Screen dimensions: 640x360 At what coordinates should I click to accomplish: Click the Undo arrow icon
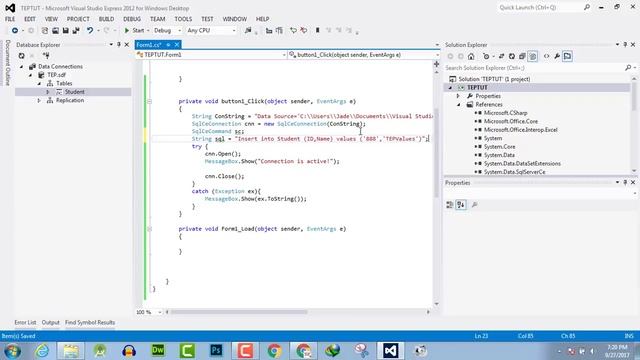tap(90, 31)
